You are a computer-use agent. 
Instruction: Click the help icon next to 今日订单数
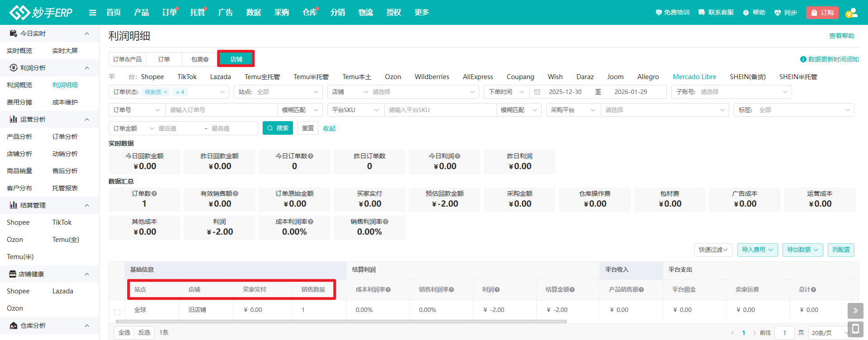[x=311, y=156]
